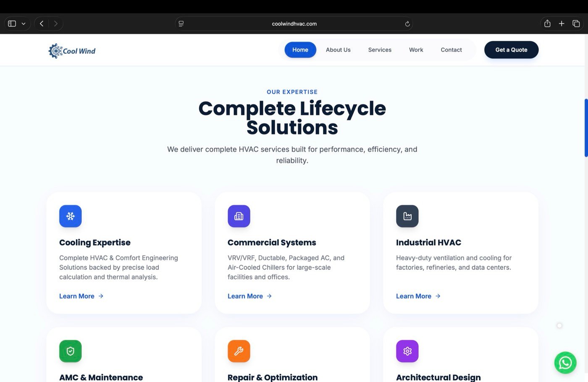Open the Services nav item
Screen dimensions: 588x382
pyautogui.click(x=380, y=50)
